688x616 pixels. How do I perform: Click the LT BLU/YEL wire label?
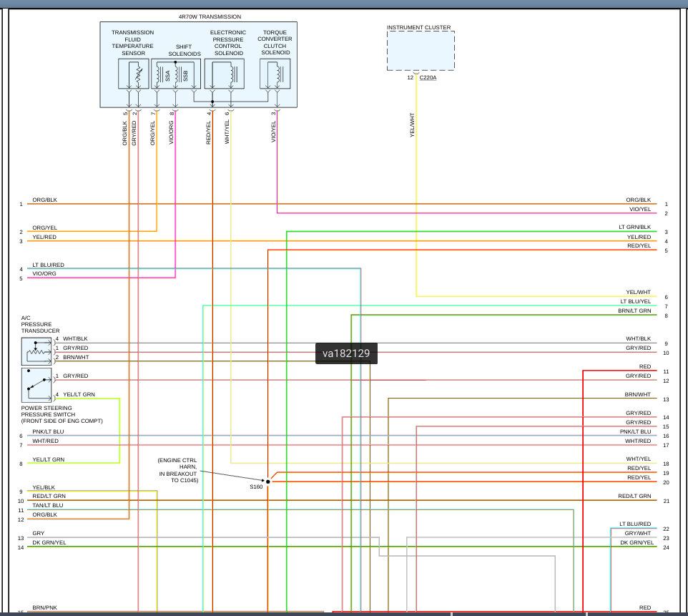[x=635, y=301]
